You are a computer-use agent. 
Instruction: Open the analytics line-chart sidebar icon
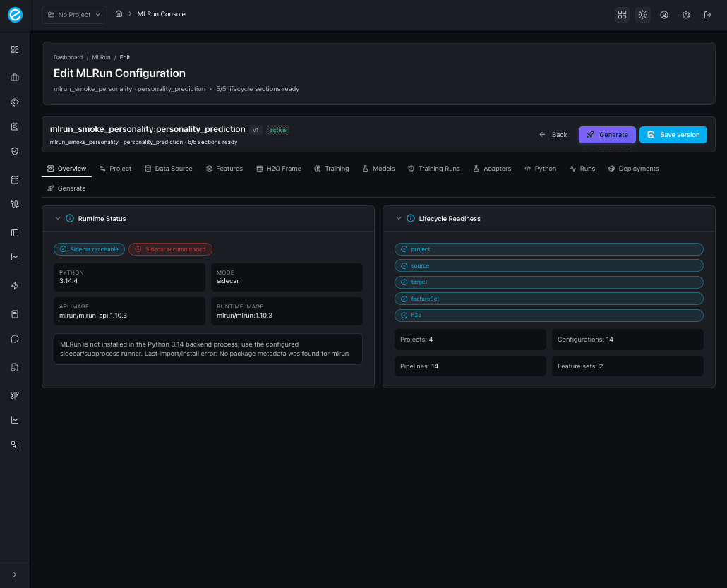14,257
